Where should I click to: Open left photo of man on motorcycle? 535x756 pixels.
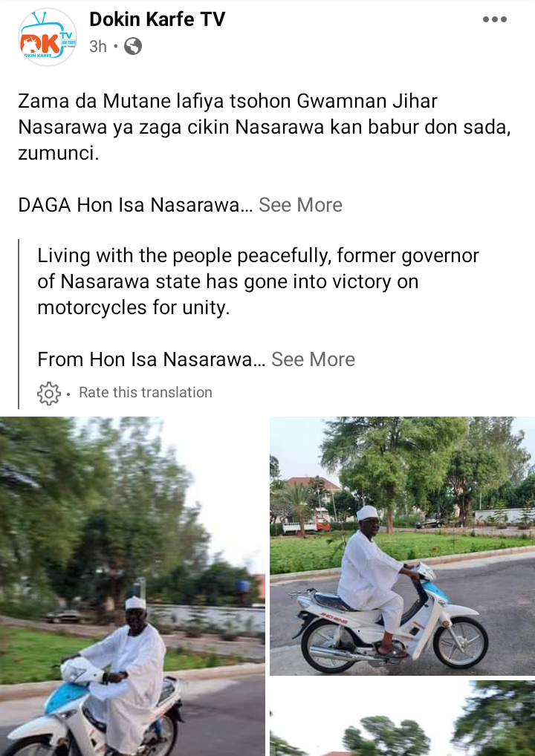coord(132,586)
